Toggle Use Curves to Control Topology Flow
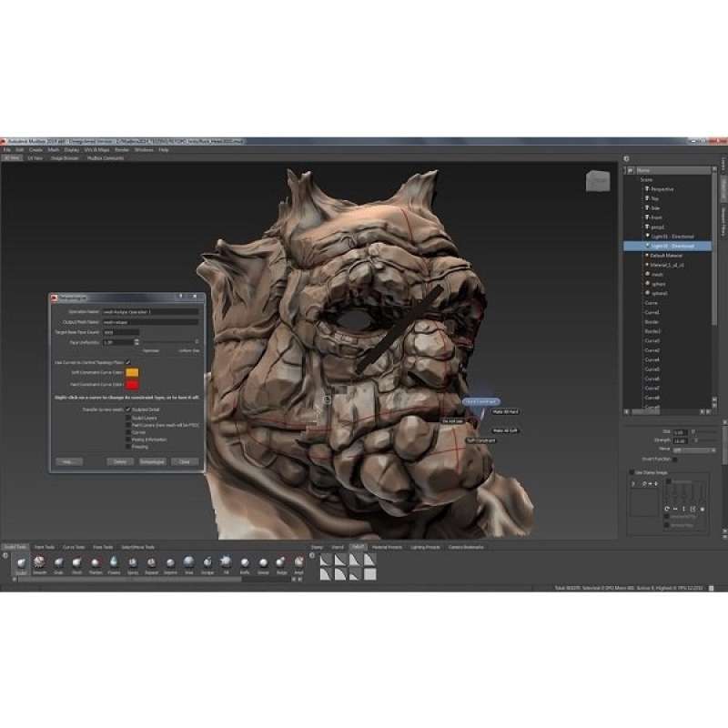 point(127,362)
